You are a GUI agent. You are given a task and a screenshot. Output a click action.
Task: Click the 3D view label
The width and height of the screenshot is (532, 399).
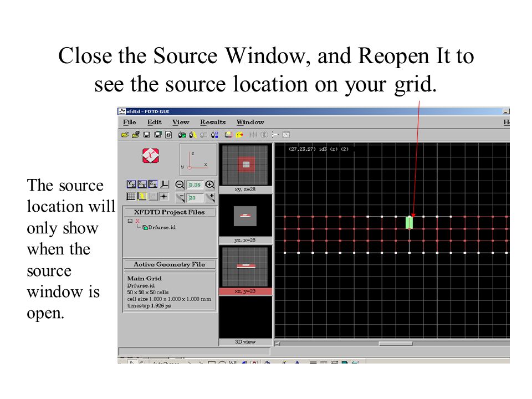click(x=245, y=342)
